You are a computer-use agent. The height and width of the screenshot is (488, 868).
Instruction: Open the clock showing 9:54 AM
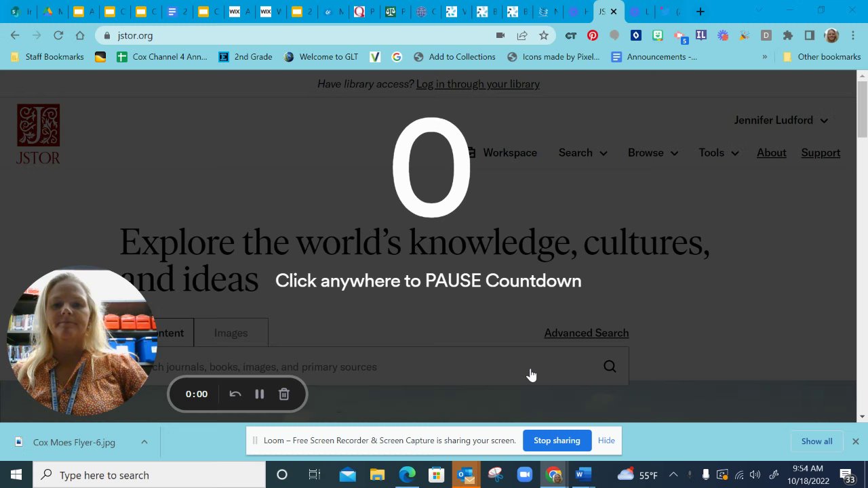pos(808,475)
